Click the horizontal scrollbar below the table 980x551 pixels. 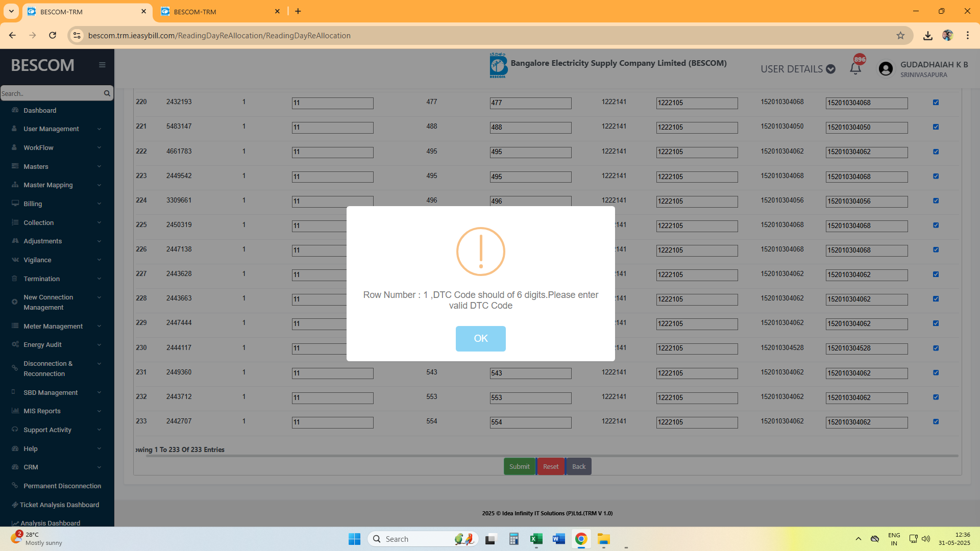coord(551,456)
